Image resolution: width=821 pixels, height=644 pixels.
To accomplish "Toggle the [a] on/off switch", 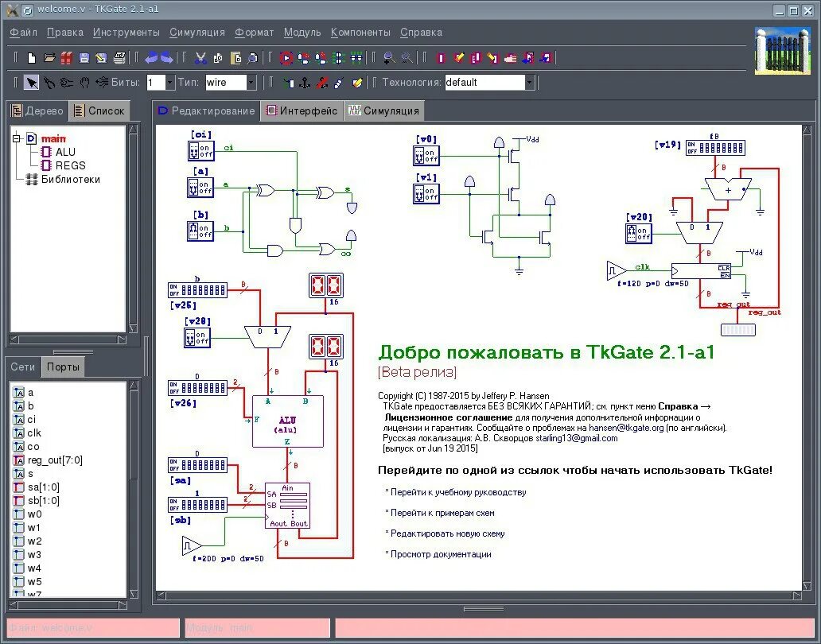I will coord(200,188).
